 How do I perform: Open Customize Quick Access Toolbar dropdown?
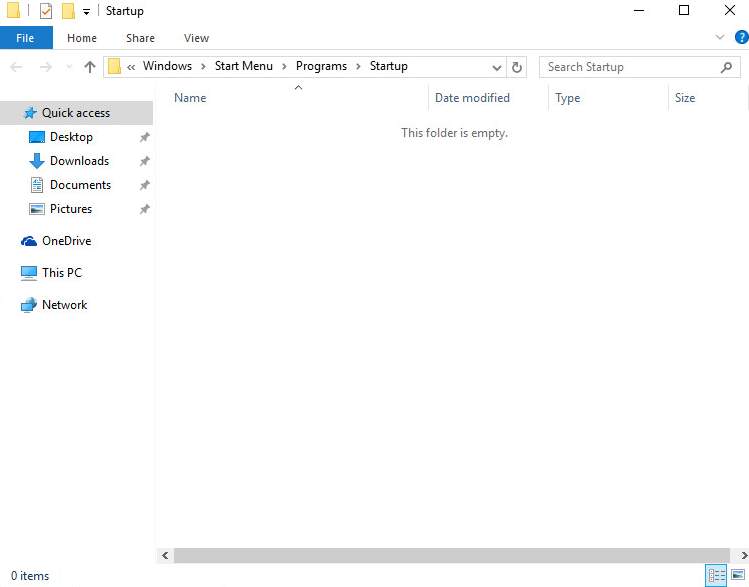(x=86, y=11)
